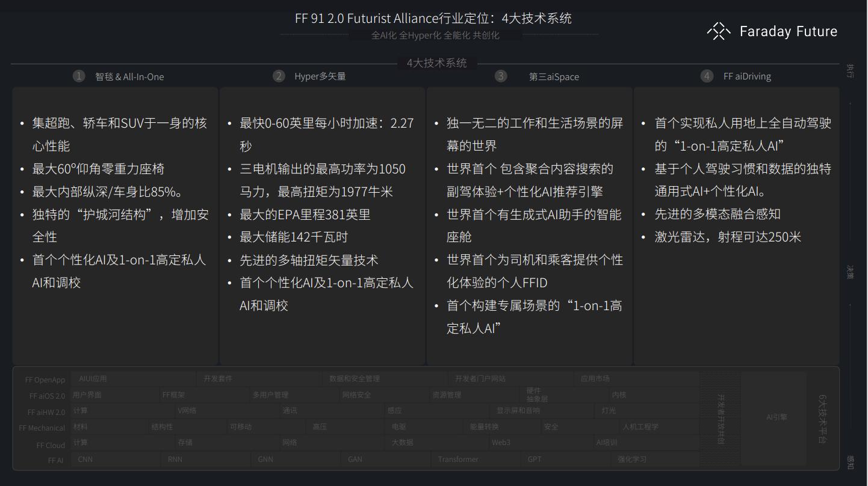Expand the FF OpenApp row
This screenshot has height=486, width=868.
[44, 379]
